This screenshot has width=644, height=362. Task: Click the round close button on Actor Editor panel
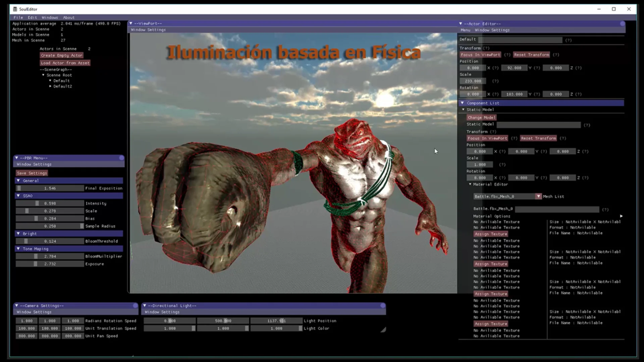623,24
